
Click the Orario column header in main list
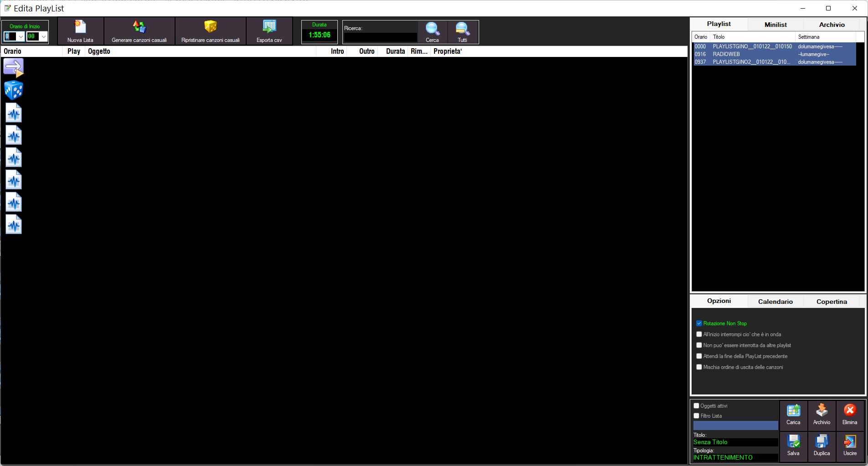tap(32, 51)
